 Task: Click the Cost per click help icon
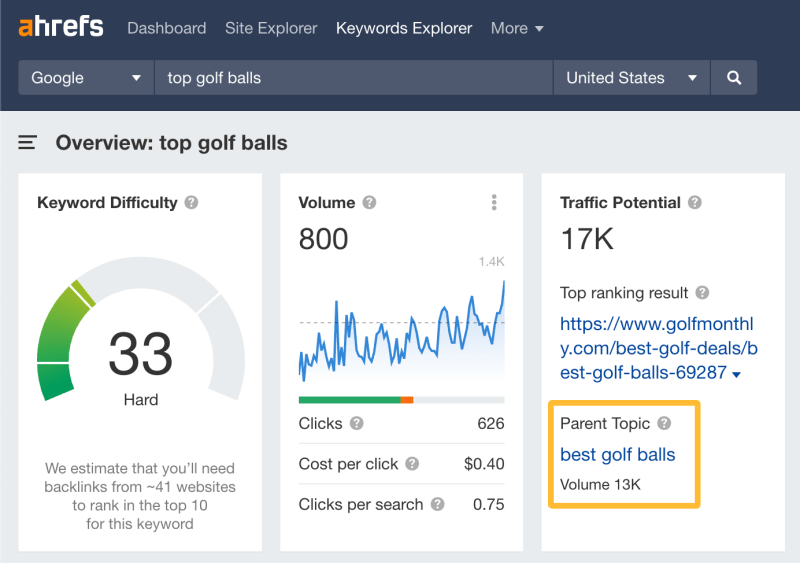[412, 464]
